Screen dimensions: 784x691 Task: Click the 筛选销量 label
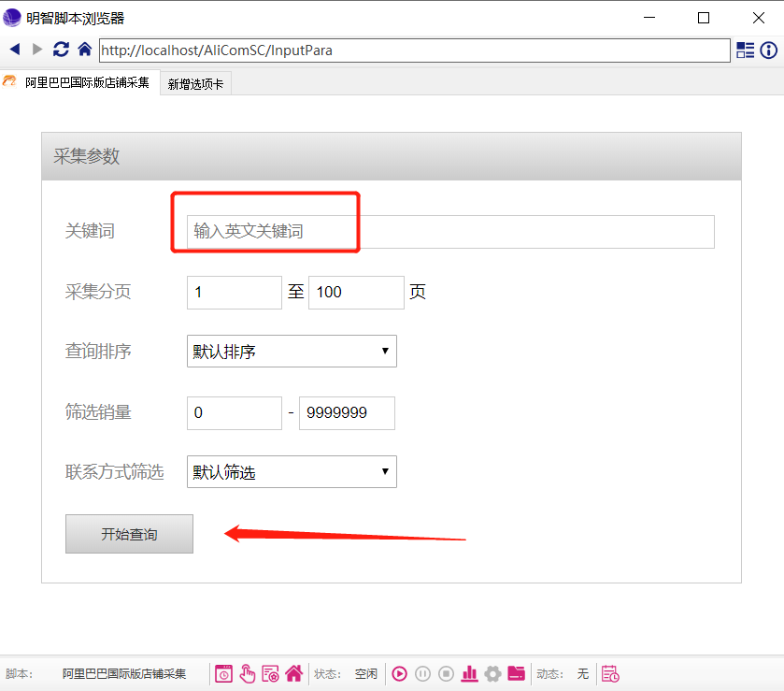click(x=98, y=411)
